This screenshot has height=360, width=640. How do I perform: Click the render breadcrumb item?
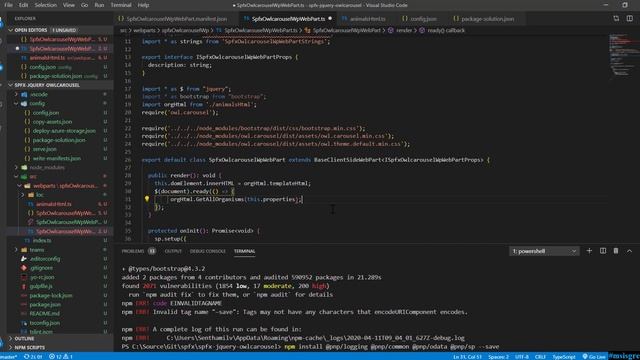(404, 30)
